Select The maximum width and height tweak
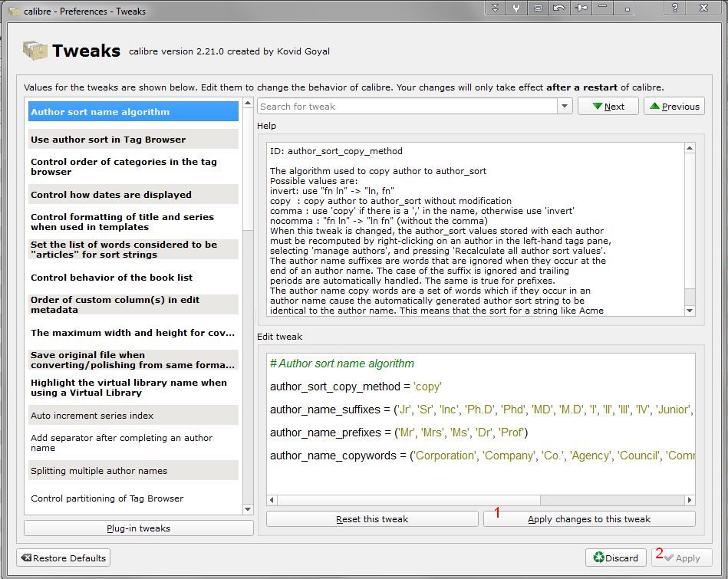The height and width of the screenshot is (579, 728). (x=133, y=333)
